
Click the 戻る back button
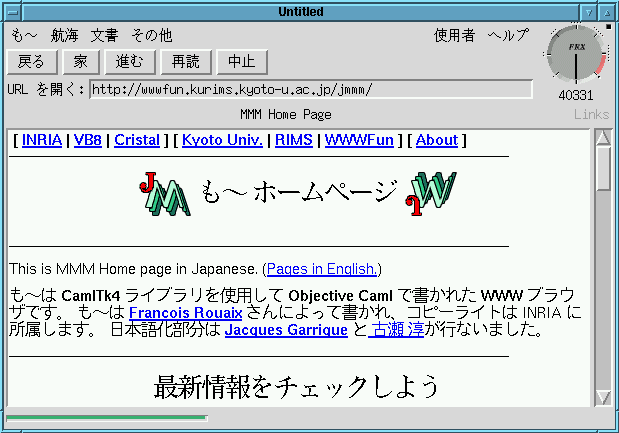tap(32, 62)
